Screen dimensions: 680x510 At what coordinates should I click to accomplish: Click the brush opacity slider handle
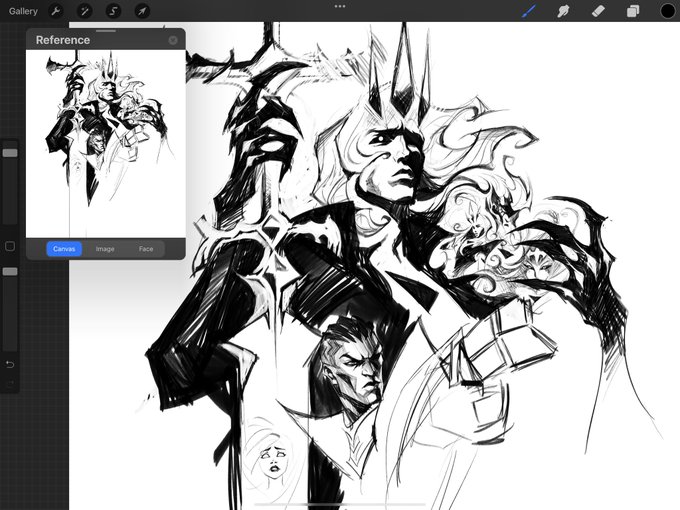tap(10, 271)
